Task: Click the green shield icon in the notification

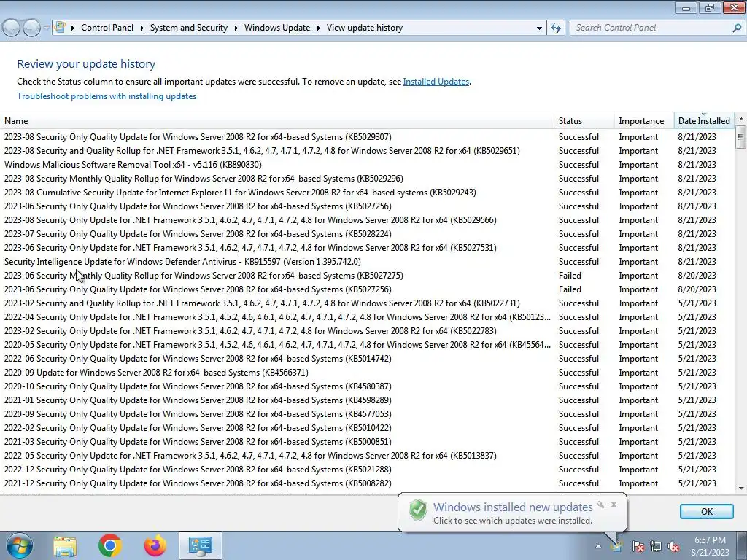Action: coord(418,510)
